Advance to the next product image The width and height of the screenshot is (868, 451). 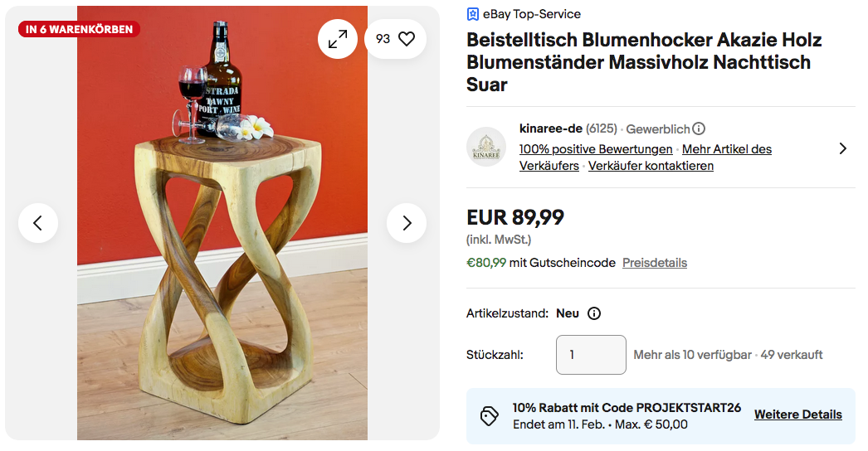point(407,223)
